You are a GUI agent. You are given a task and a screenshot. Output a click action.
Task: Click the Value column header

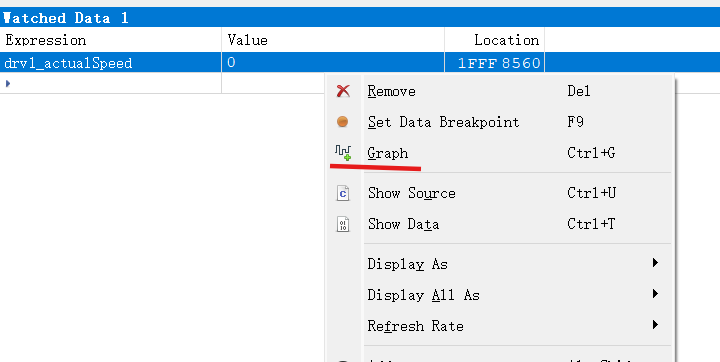tap(333, 40)
